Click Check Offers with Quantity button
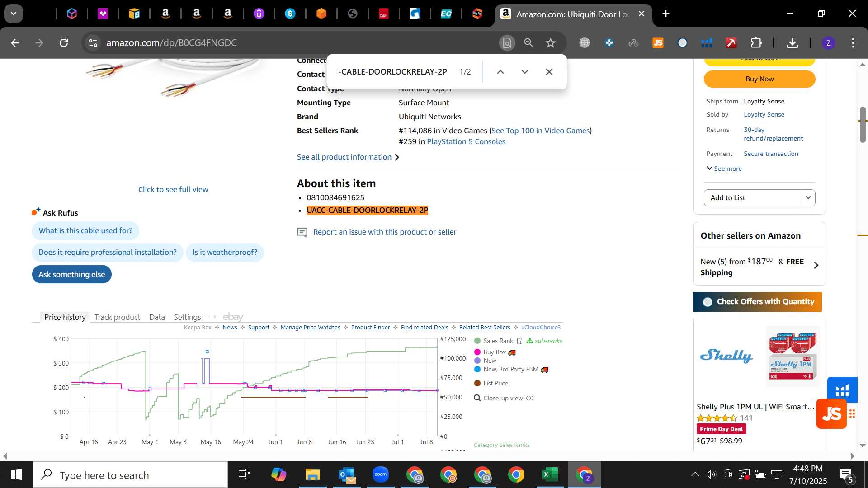Image resolution: width=868 pixels, height=488 pixels. coord(758,302)
